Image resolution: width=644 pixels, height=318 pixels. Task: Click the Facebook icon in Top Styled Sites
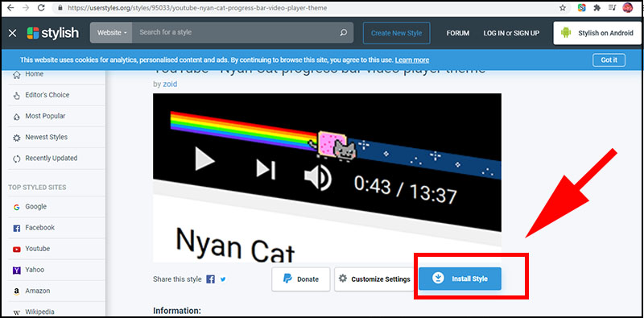tap(16, 228)
